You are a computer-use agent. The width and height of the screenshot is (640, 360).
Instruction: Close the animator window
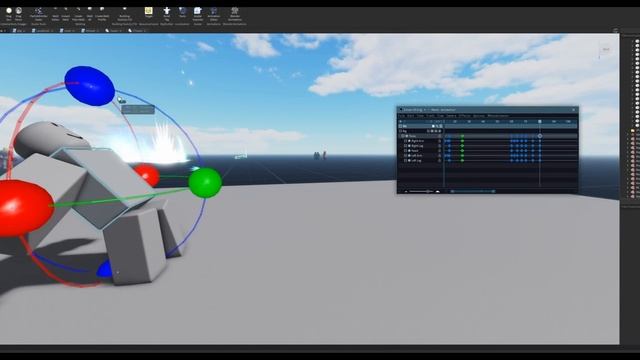[573, 110]
